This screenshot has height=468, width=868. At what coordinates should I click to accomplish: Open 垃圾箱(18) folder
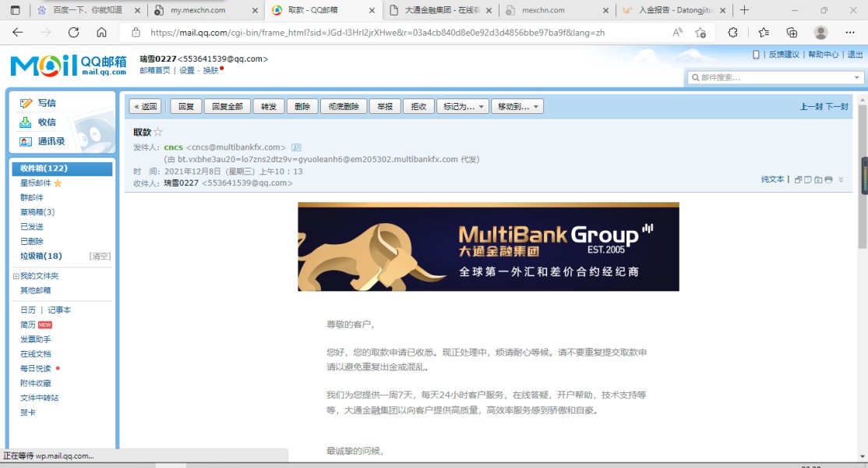tap(41, 256)
